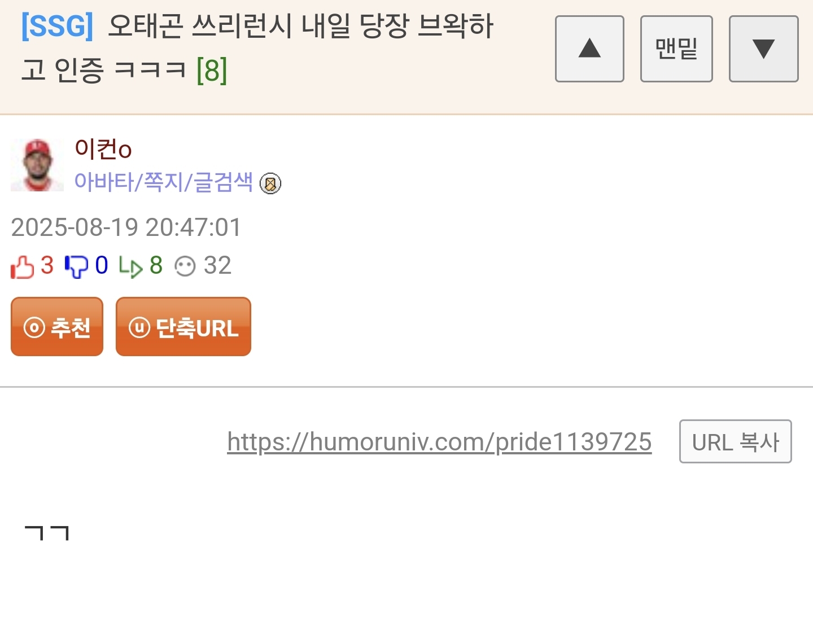Click the blue thumbs-down icon

click(76, 266)
